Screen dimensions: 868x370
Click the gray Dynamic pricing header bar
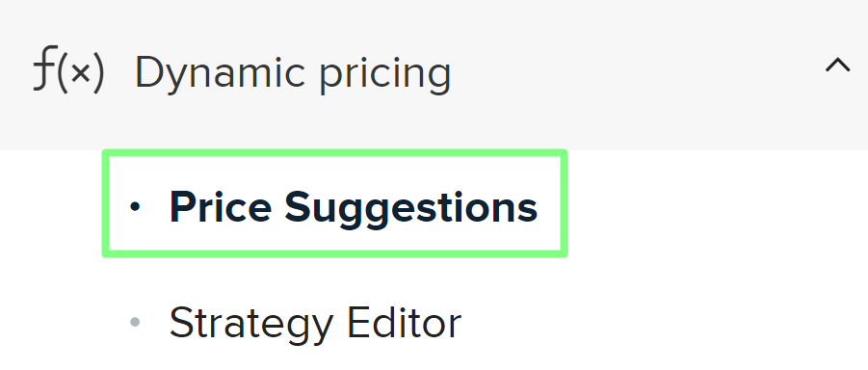click(x=434, y=75)
